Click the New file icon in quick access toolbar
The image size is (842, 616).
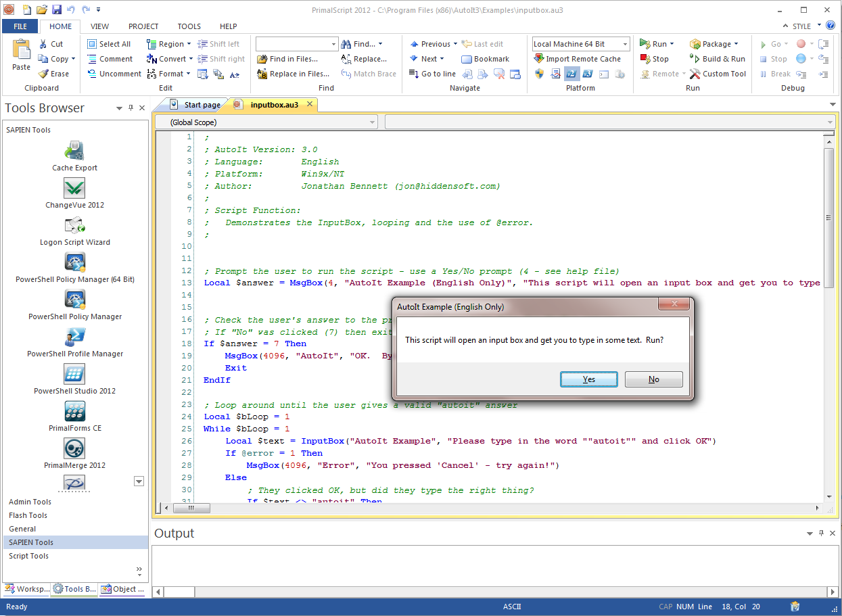(27, 9)
